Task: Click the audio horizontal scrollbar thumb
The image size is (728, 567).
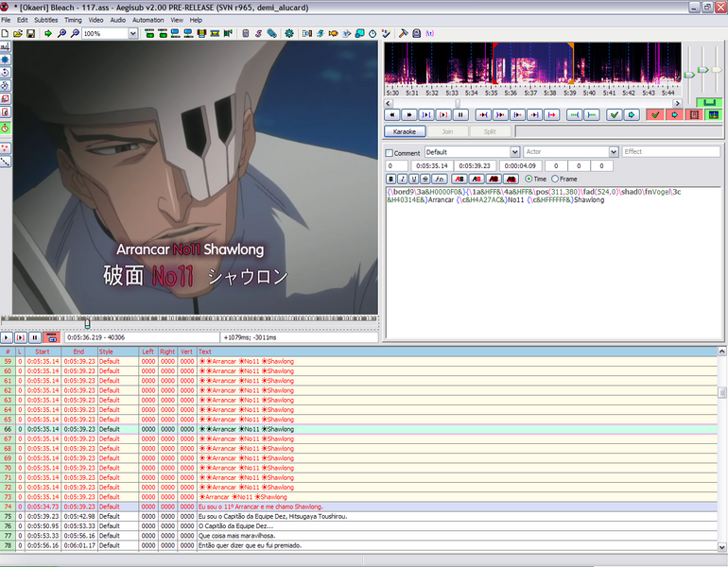Action: 458,103
